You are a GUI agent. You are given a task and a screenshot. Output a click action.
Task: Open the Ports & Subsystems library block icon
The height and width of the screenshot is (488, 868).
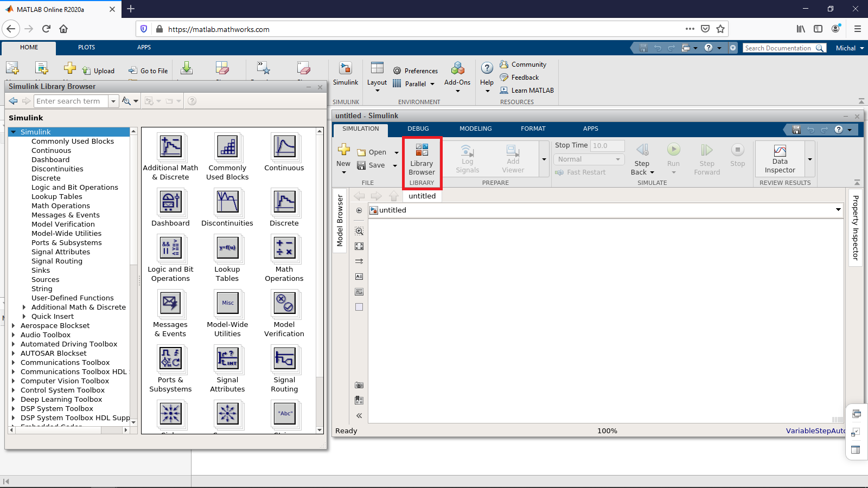coord(170,358)
